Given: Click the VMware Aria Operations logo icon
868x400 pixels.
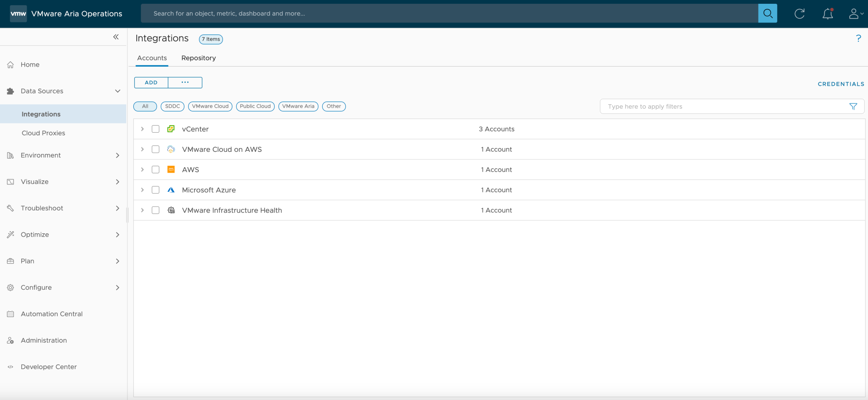Looking at the screenshot, I should pyautogui.click(x=18, y=13).
